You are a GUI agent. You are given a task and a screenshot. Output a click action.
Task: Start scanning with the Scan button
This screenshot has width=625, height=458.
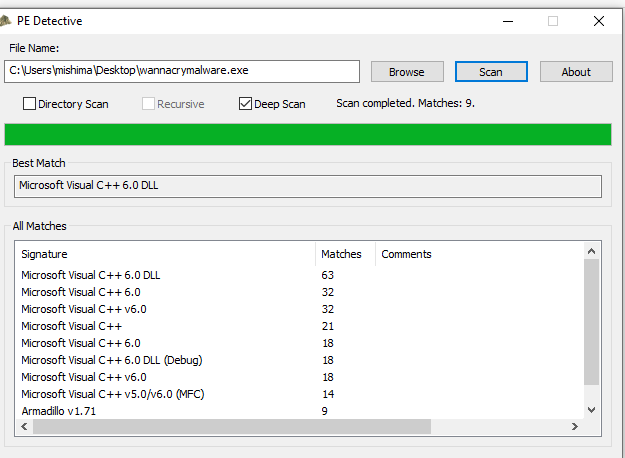[491, 72]
